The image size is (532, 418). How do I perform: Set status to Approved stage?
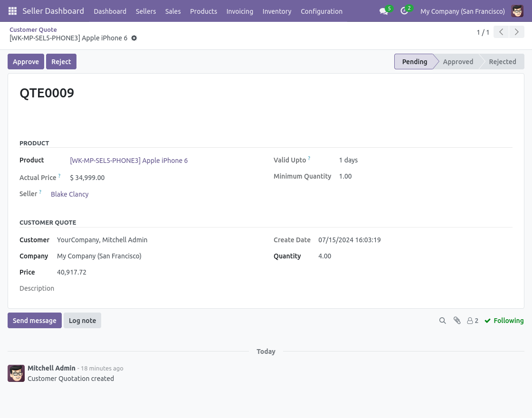click(x=458, y=62)
